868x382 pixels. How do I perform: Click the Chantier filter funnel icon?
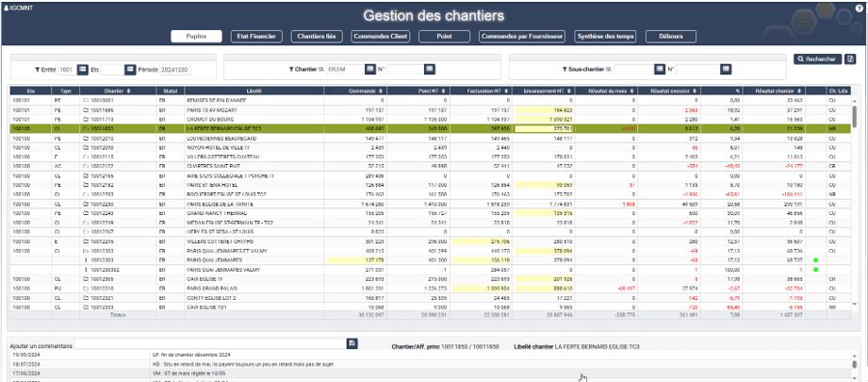291,70
